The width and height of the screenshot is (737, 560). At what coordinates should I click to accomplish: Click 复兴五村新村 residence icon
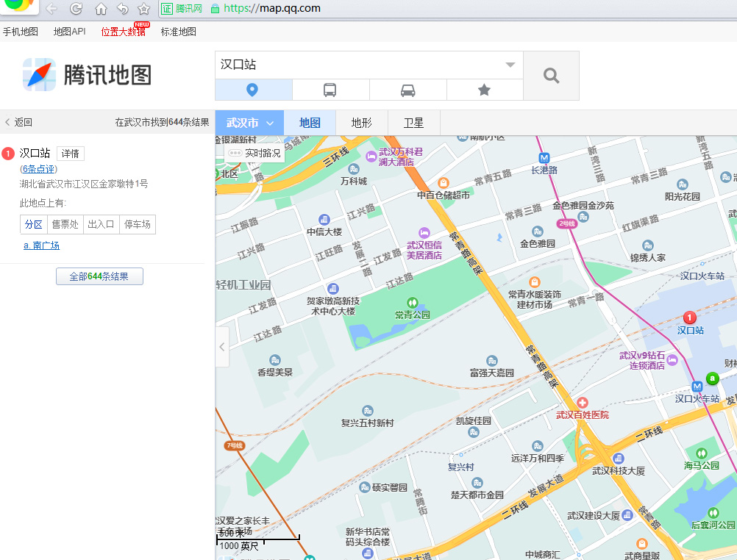368,411
